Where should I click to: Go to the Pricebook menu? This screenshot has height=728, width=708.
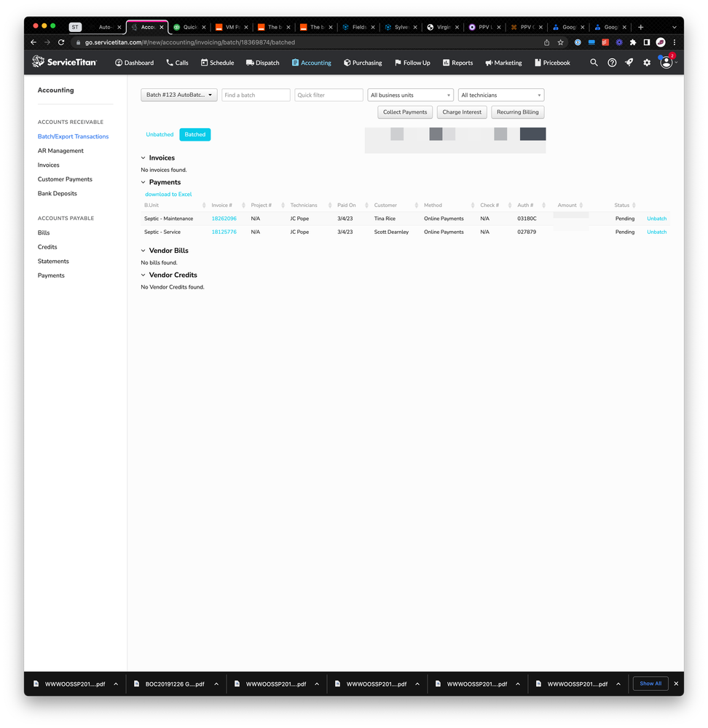(552, 63)
